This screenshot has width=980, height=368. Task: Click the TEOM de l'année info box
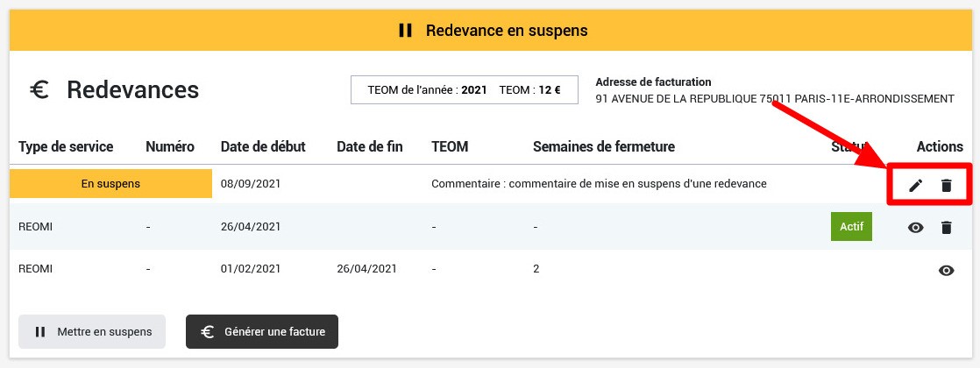tap(465, 89)
